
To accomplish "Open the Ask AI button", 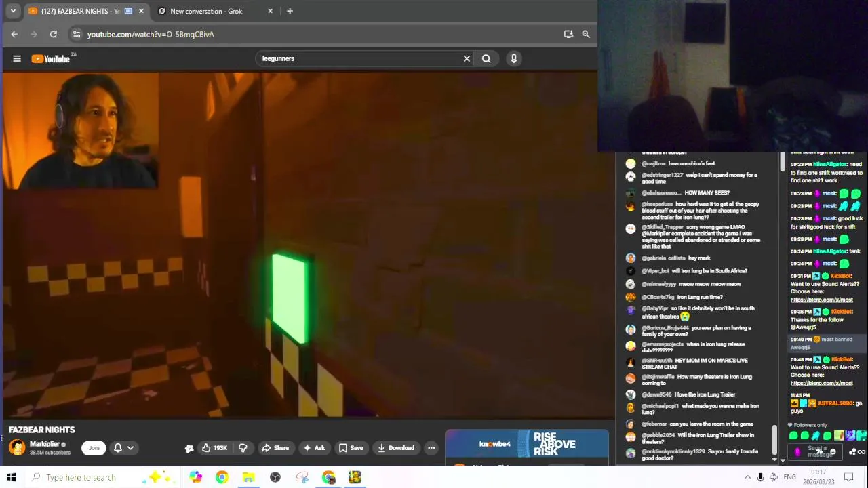I will pyautogui.click(x=314, y=447).
